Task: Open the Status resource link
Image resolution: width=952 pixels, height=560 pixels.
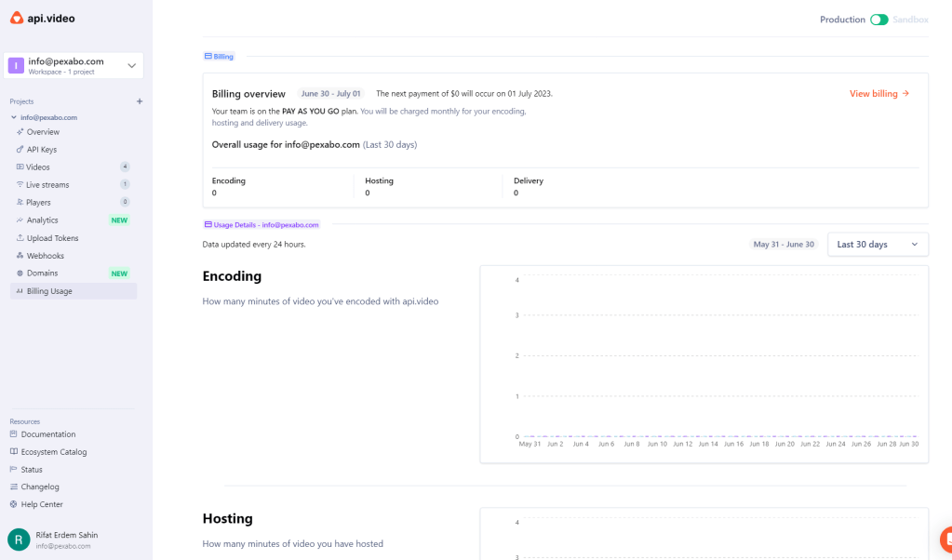Action: point(32,469)
